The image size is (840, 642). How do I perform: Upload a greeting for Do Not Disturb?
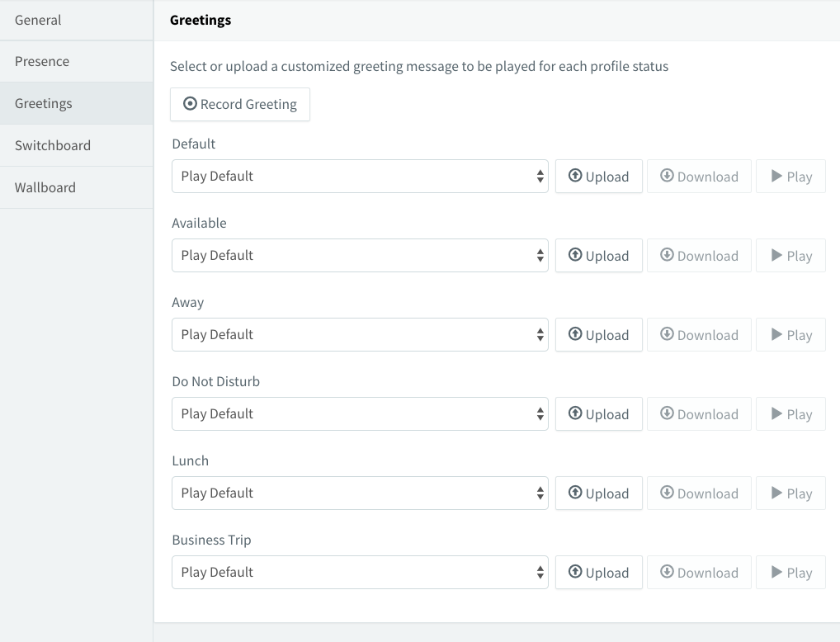pos(598,414)
